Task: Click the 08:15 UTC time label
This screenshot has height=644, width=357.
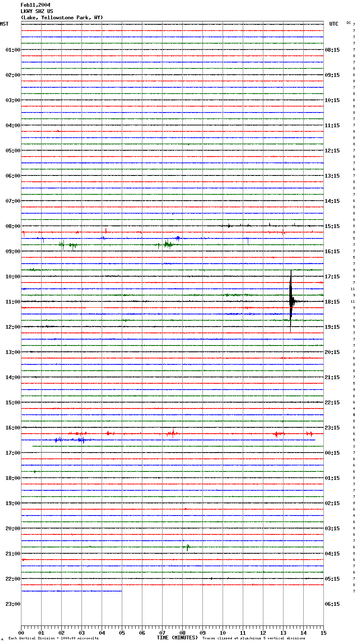Action: click(x=332, y=50)
